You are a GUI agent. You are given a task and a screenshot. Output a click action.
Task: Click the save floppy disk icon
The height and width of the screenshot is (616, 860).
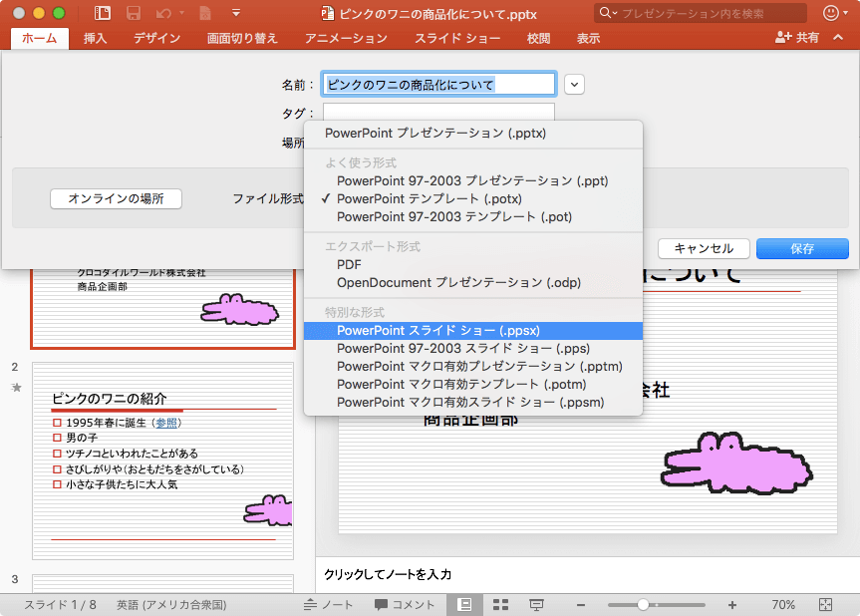pos(134,13)
